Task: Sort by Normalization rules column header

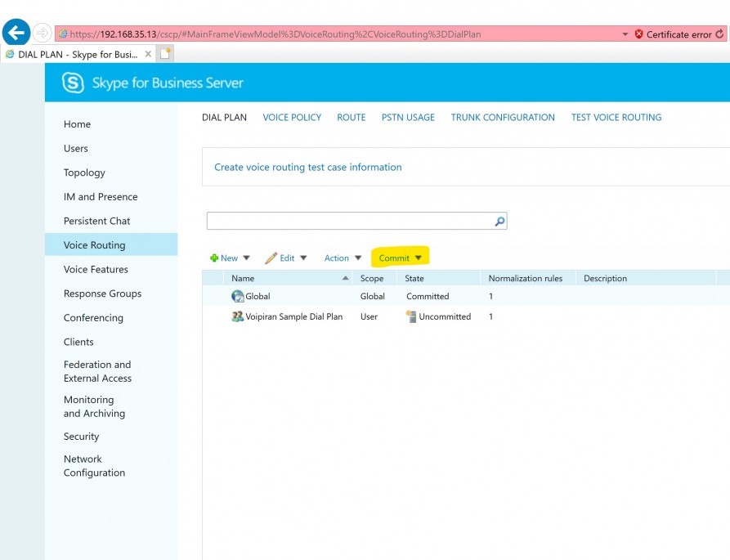Action: tap(525, 279)
